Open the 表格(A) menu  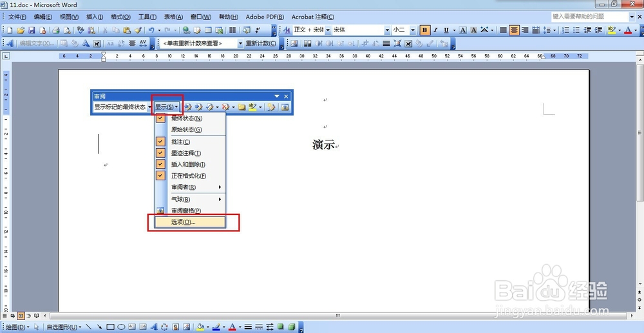pyautogui.click(x=173, y=17)
